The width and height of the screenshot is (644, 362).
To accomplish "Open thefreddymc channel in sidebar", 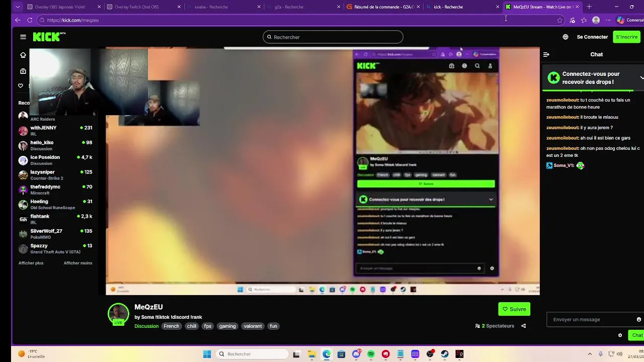I will 55,190.
